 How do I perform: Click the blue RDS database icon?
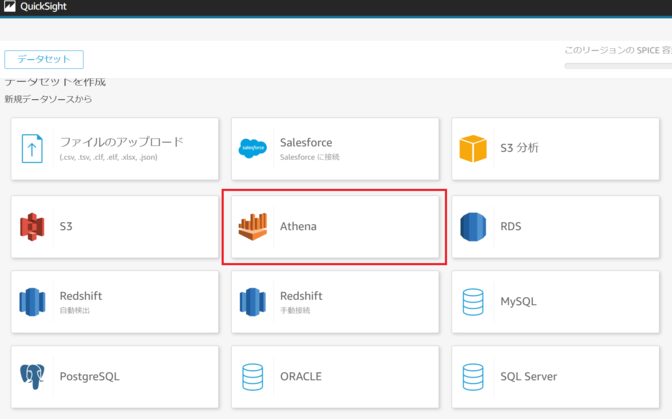coord(473,227)
